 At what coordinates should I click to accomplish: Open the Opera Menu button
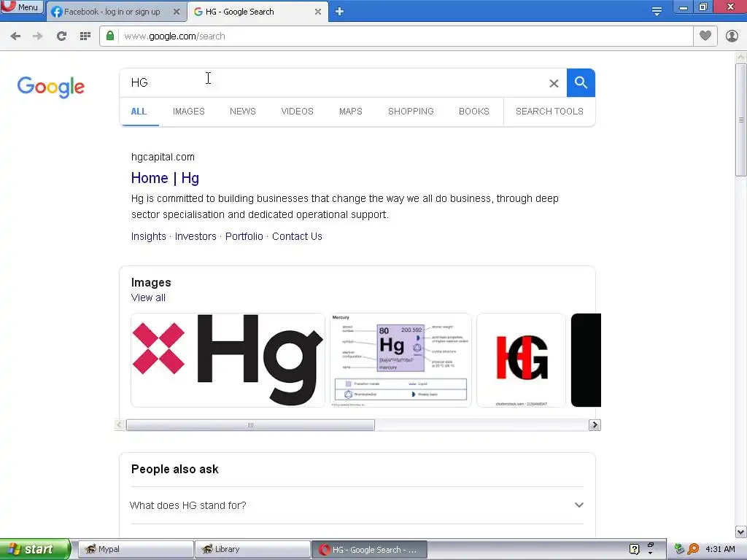tap(22, 7)
